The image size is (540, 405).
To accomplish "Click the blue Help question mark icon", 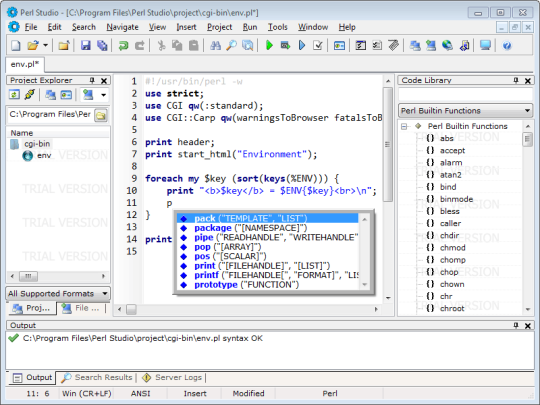I will pos(507,45).
